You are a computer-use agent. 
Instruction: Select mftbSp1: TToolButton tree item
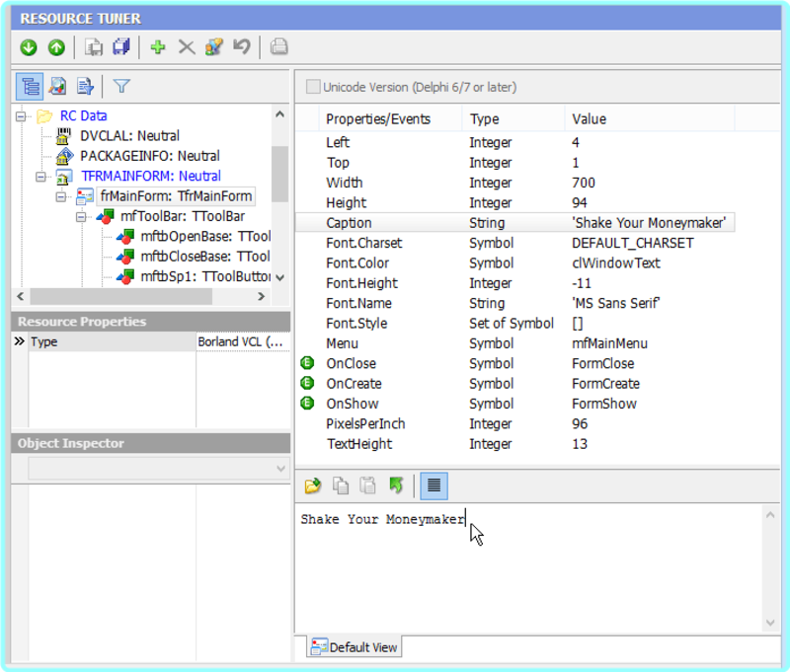205,277
